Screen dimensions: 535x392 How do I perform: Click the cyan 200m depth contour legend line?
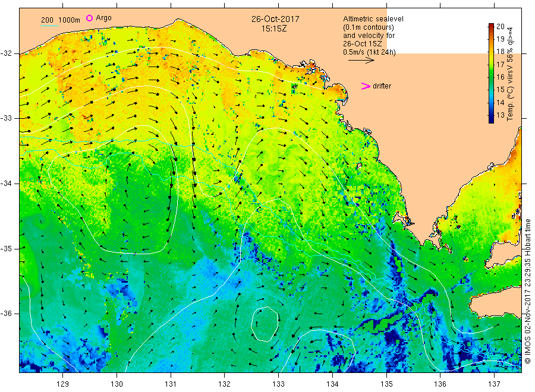pyautogui.click(x=49, y=26)
